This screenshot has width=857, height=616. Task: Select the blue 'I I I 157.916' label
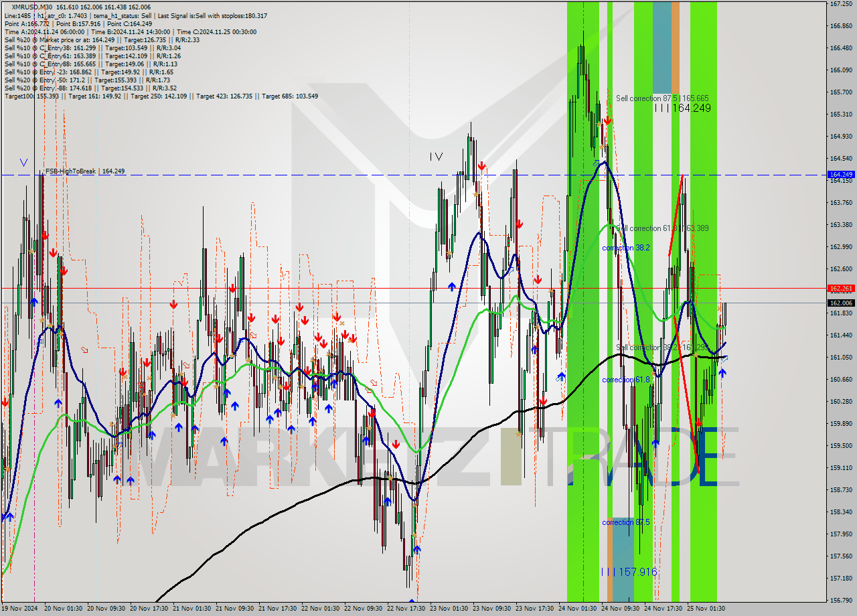pyautogui.click(x=629, y=572)
